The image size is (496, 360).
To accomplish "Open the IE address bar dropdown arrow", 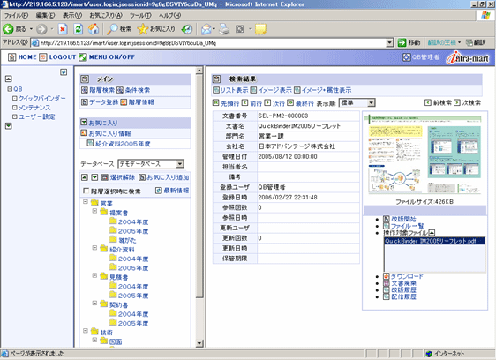I will 389,43.
